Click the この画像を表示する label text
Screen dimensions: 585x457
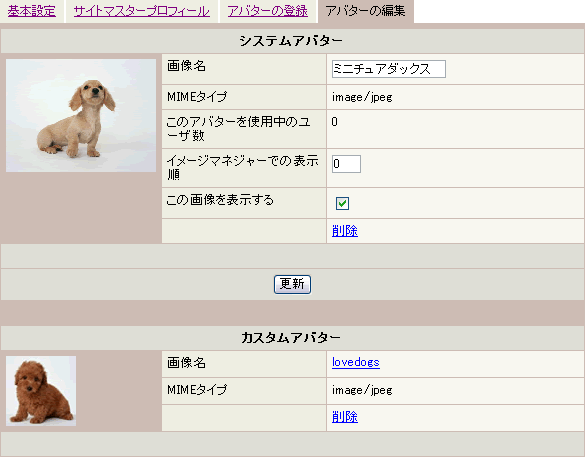point(220,200)
